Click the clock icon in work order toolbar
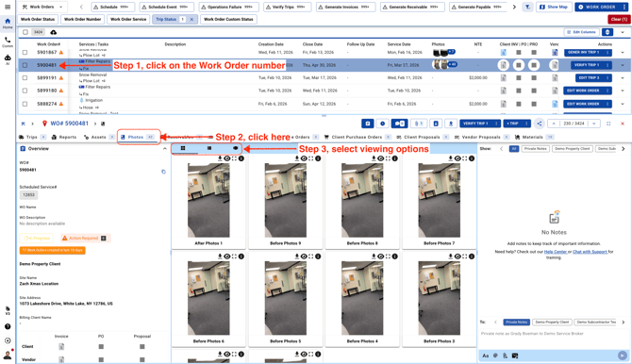Image resolution: width=632 pixels, height=364 pixels. click(383, 124)
